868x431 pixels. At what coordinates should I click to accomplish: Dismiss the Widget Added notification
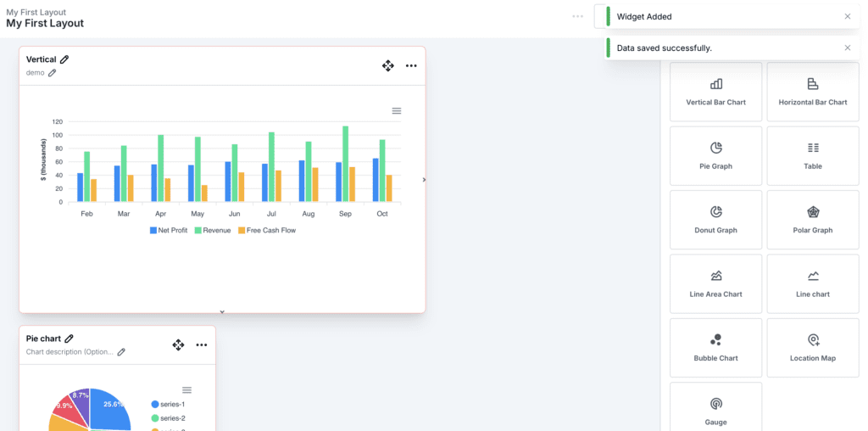[x=847, y=16]
